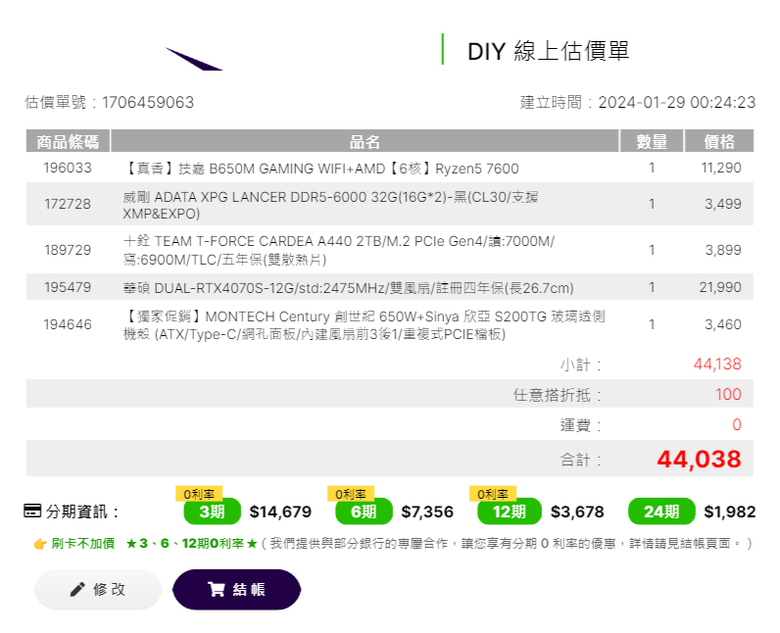The height and width of the screenshot is (633, 780).
Task: Click price 3,499
Action: pos(723,204)
